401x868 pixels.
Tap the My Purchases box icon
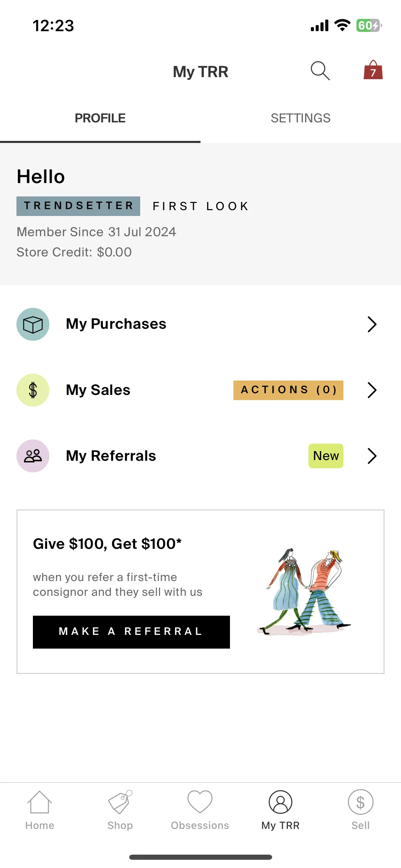point(33,324)
